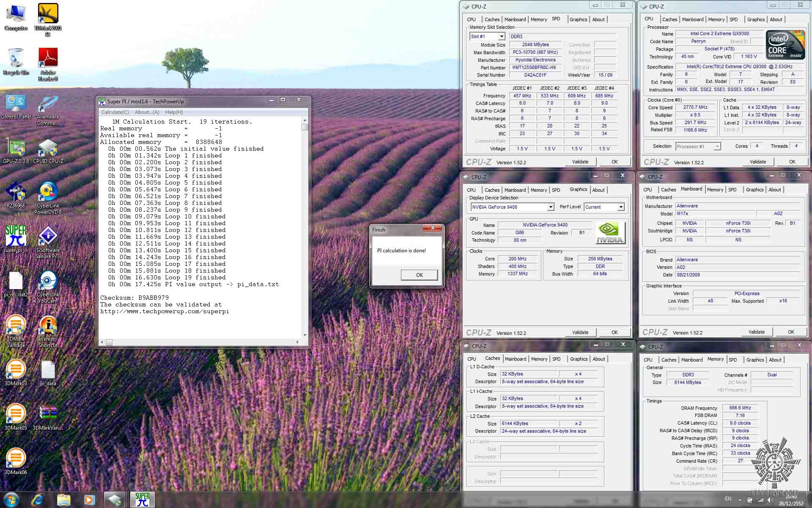The image size is (812, 508).
Task: Open Internet Explorer from the taskbar
Action: (38, 500)
